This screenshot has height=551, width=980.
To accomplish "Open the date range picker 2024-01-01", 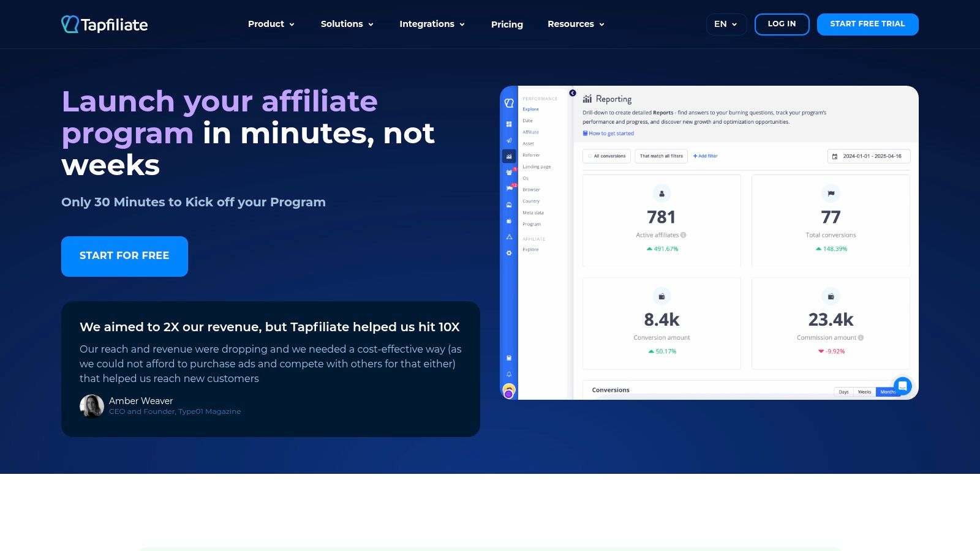I will [869, 156].
